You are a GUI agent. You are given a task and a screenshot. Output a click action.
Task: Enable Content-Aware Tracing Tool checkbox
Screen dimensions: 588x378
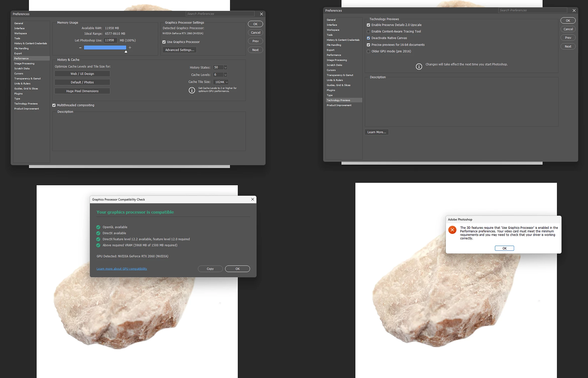(x=368, y=32)
